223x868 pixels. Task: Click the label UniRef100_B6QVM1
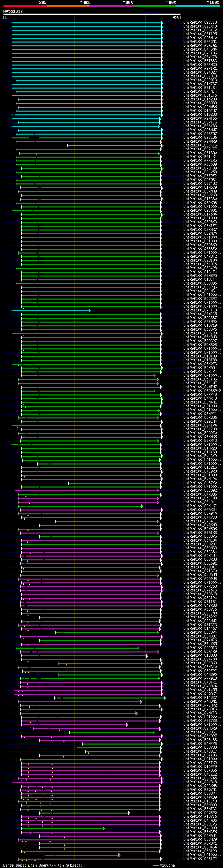coord(200,790)
